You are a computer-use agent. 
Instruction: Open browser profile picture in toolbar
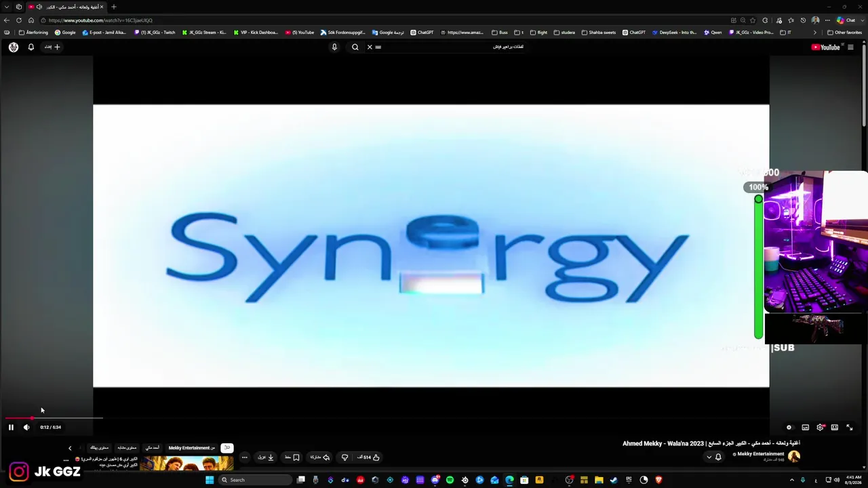(x=815, y=20)
